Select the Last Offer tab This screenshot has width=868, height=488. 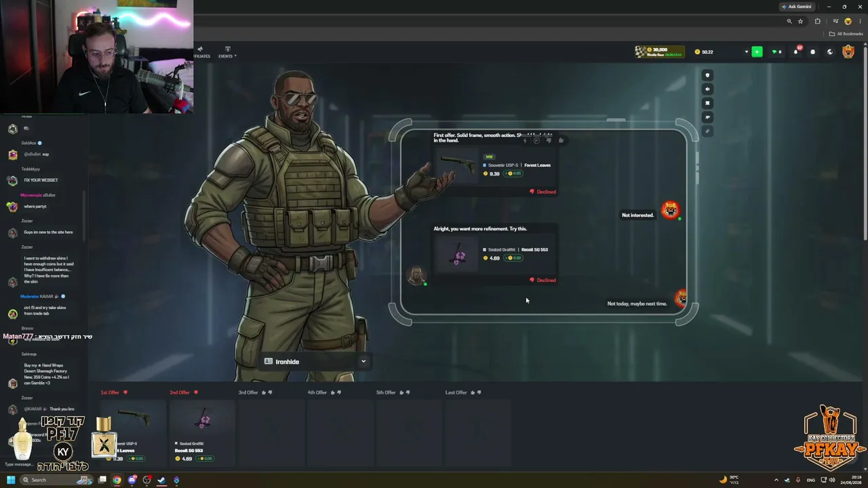click(x=456, y=392)
